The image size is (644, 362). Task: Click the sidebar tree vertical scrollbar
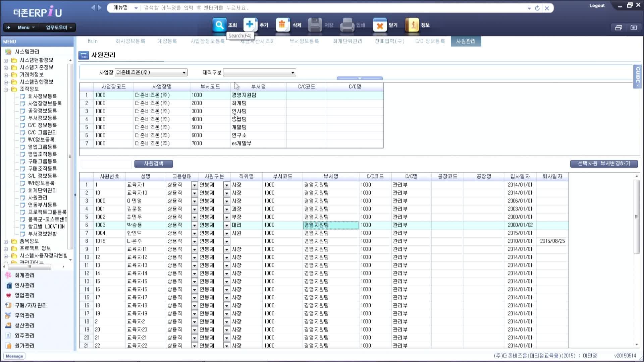[70, 157]
